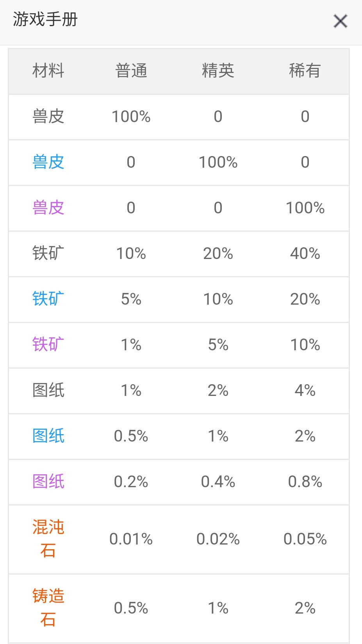
Task: Open the blue 铁矿 material entry
Action: 48,299
